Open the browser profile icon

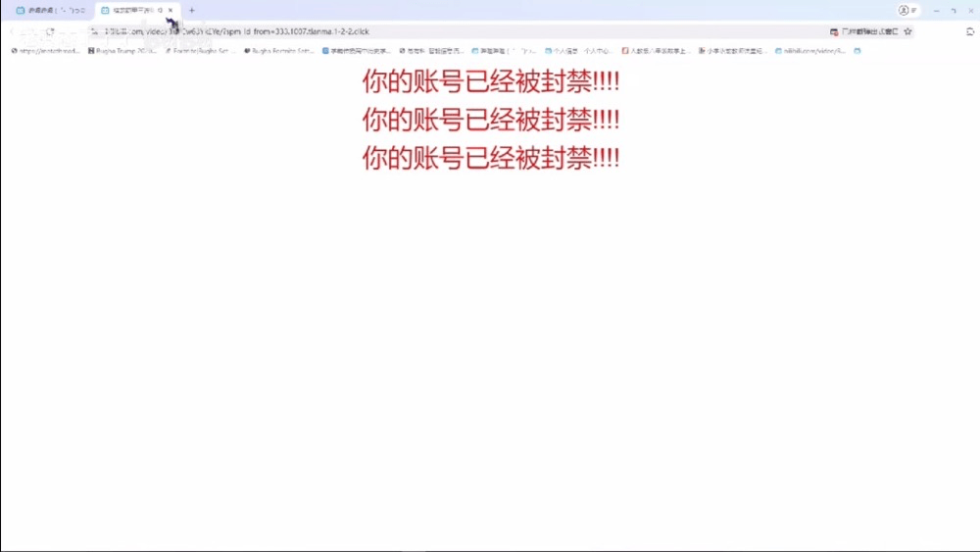pos(904,10)
